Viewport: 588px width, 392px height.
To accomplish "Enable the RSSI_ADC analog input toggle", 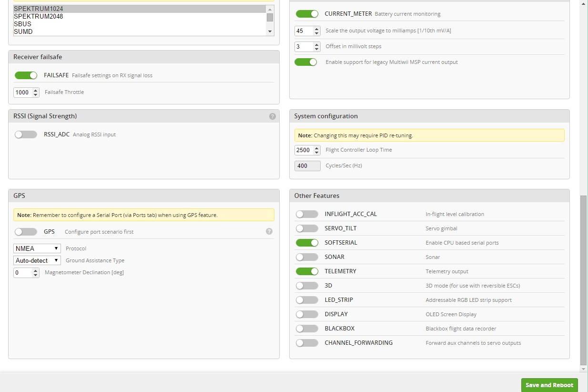I will (x=26, y=134).
